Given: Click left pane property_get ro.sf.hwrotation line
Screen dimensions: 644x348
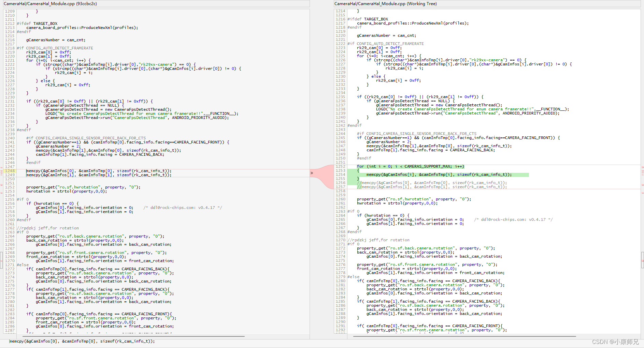Looking at the screenshot, I should pos(83,187).
